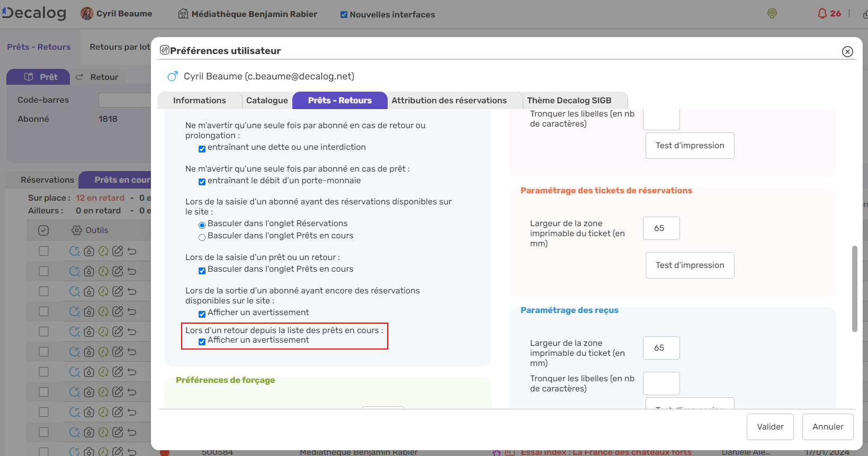868x456 pixels.
Task: Switch to the Catalogue tab
Action: click(267, 101)
